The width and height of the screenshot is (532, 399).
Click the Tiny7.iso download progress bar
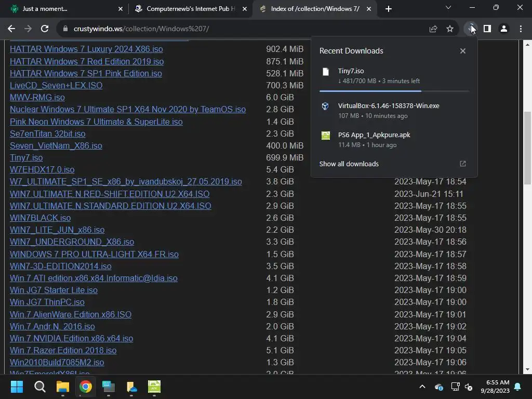click(x=394, y=91)
